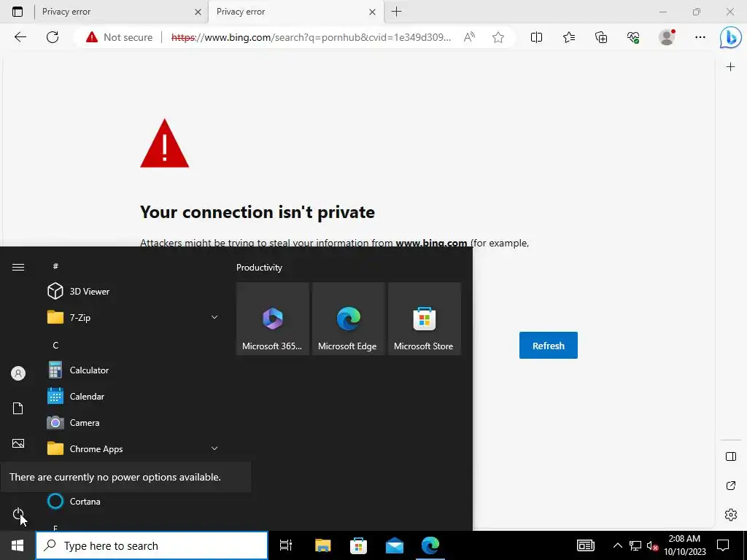This screenshot has width=747, height=560.
Task: Open the split screen icon
Action: point(536,37)
